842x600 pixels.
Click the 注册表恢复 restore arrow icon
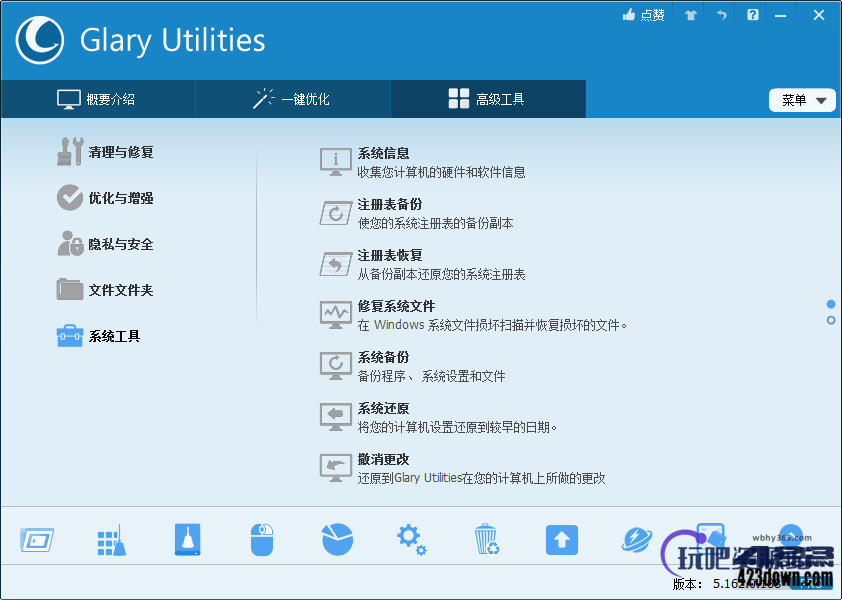[x=336, y=264]
